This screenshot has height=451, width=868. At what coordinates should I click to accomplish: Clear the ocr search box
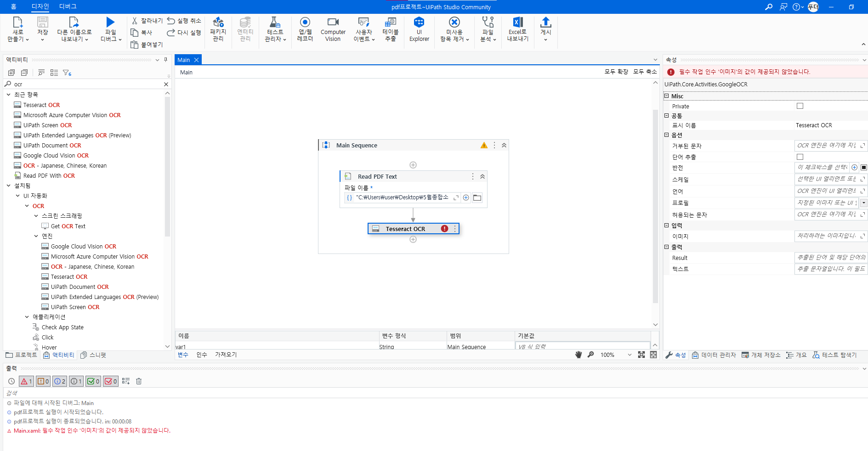pyautogui.click(x=166, y=84)
